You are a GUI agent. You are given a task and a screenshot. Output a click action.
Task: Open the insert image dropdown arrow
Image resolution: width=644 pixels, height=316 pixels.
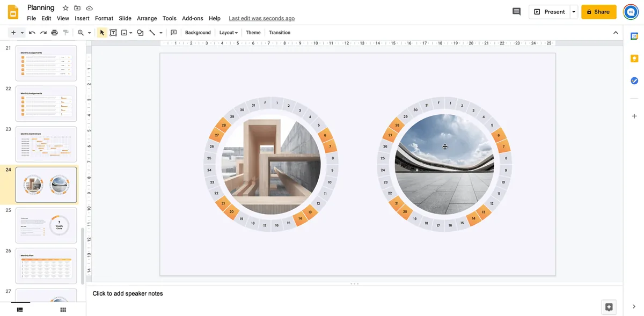pyautogui.click(x=130, y=33)
